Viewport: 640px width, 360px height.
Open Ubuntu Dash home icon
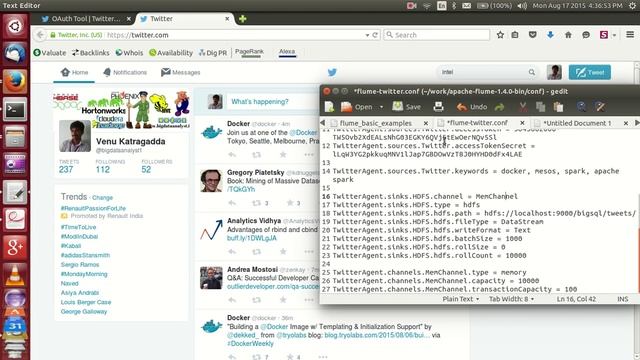pos(15,26)
